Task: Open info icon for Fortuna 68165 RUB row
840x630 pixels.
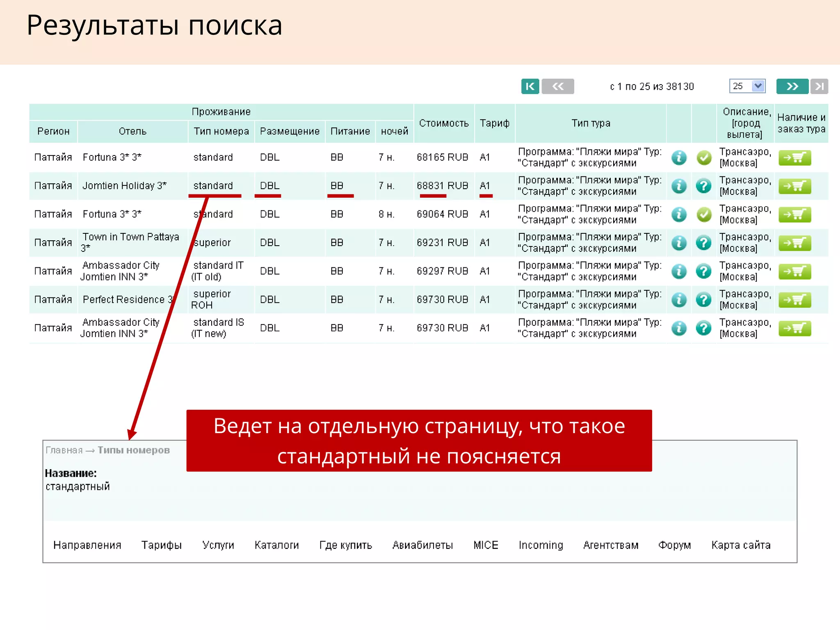Action: click(x=679, y=157)
